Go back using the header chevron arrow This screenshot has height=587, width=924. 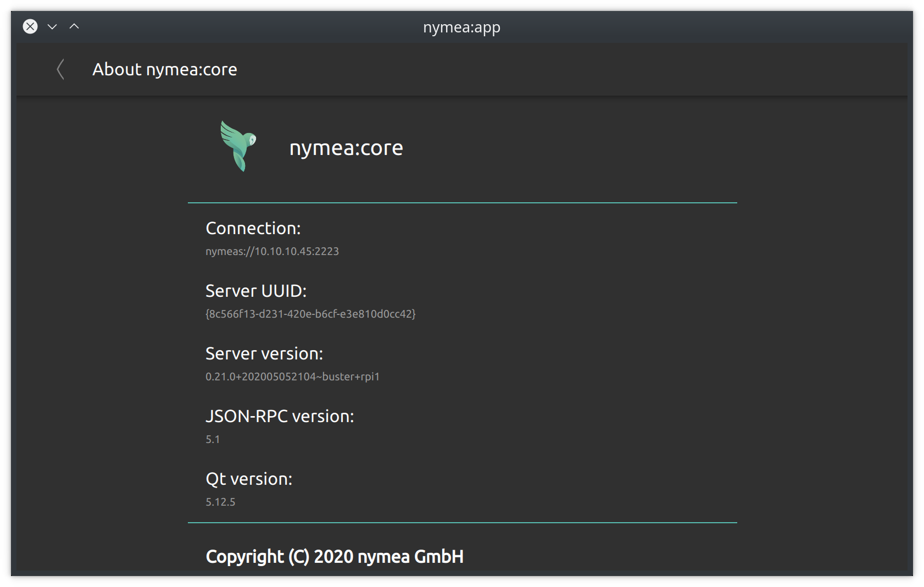tap(60, 70)
